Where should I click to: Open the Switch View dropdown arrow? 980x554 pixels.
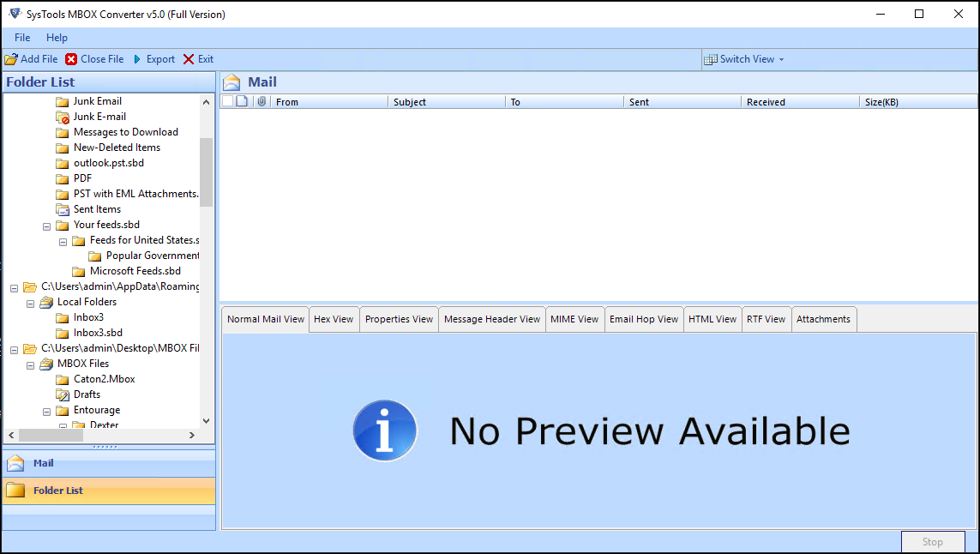pyautogui.click(x=781, y=60)
